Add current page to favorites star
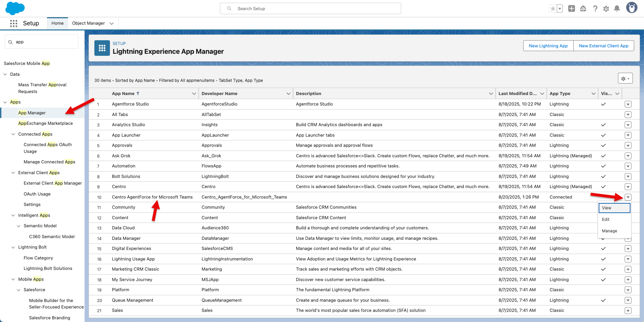 click(x=553, y=8)
